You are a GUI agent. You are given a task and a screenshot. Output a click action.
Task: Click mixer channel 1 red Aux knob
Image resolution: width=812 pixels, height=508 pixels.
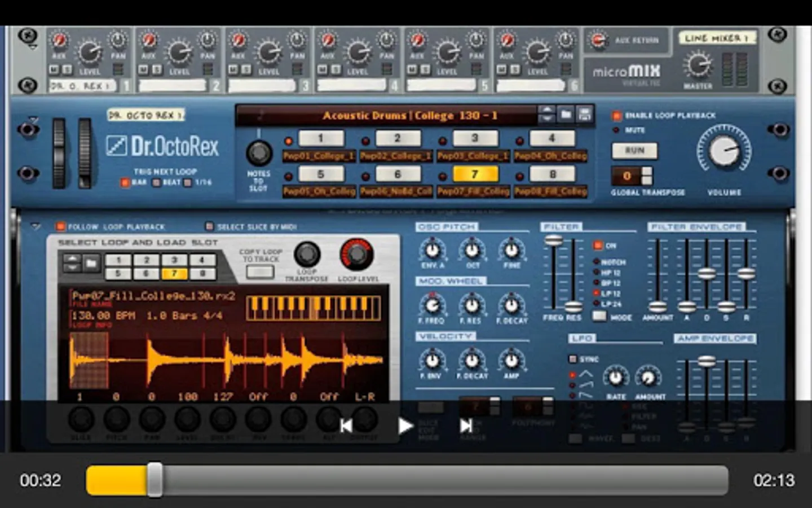coord(59,41)
